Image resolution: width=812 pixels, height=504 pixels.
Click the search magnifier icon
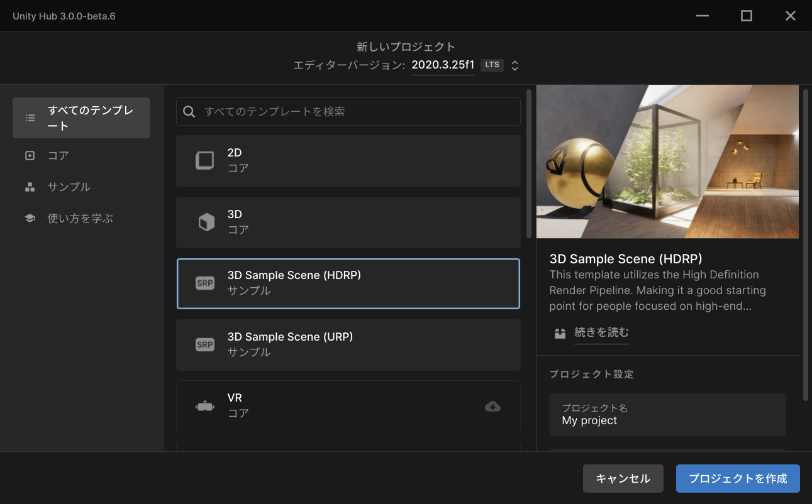[x=189, y=112]
